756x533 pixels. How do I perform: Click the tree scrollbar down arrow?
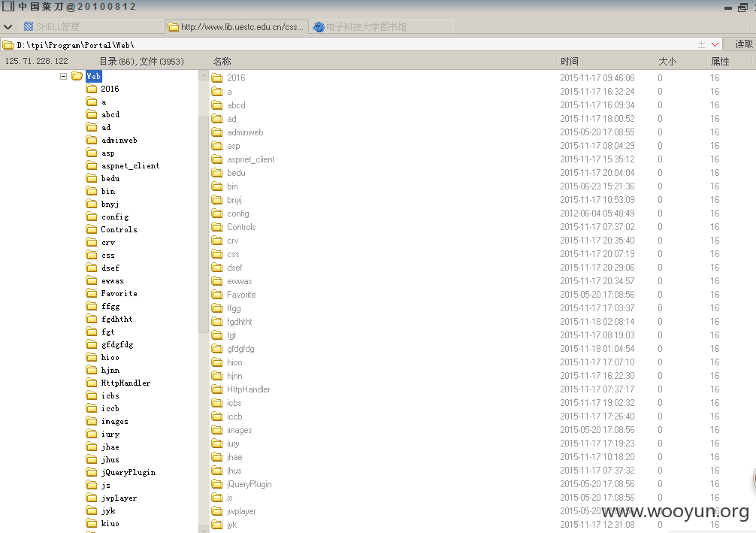pyautogui.click(x=204, y=529)
